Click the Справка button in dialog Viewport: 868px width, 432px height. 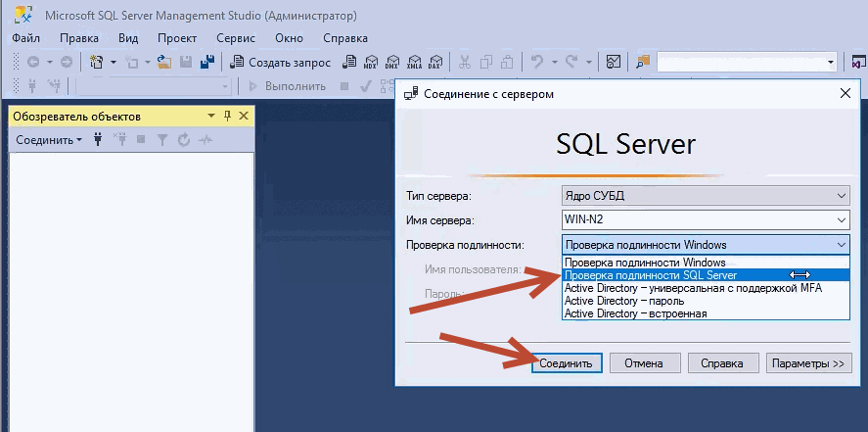[722, 363]
